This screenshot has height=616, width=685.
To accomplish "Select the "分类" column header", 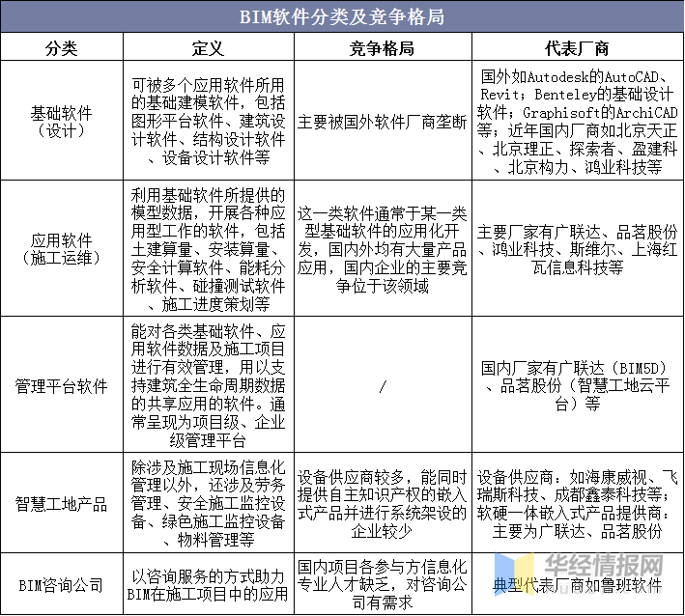I will tap(62, 48).
